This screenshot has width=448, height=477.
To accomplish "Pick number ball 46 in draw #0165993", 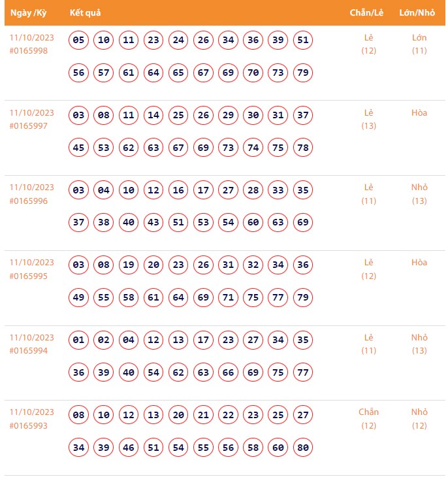I will tap(129, 448).
